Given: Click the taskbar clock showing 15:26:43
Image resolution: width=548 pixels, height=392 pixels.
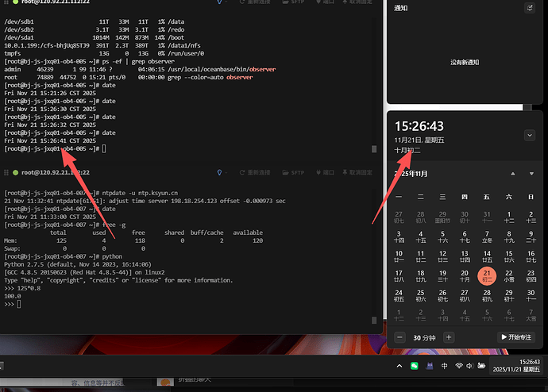Looking at the screenshot, I should [515, 366].
